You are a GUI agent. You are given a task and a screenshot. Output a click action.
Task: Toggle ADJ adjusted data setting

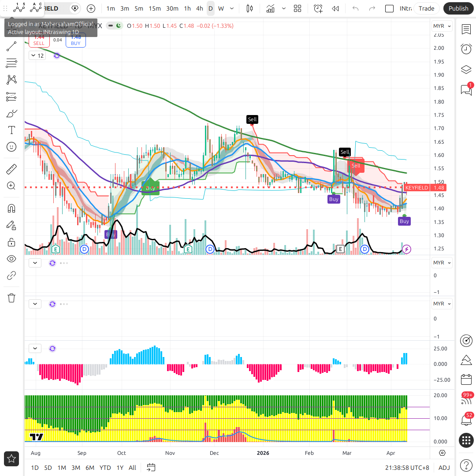pos(444,468)
